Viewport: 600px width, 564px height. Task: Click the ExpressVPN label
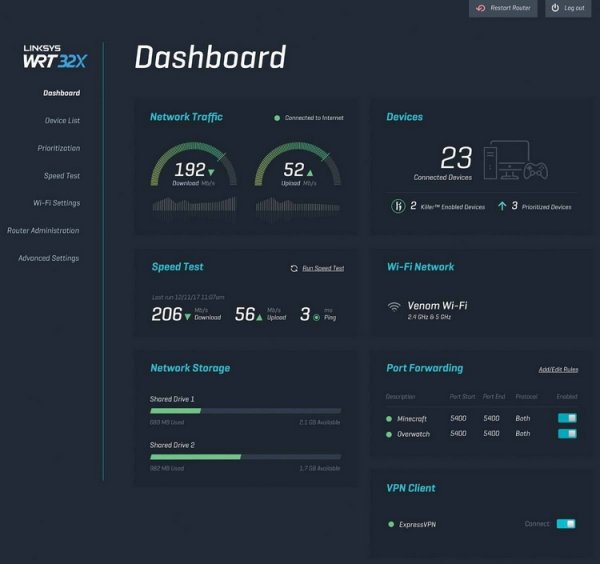(417, 524)
